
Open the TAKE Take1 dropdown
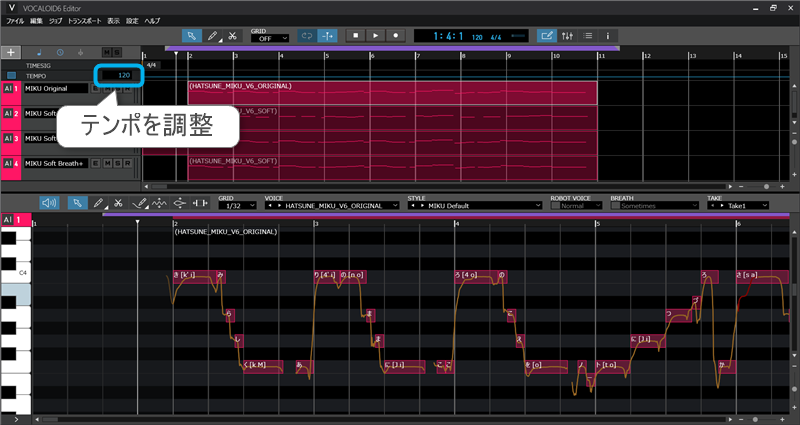[x=738, y=206]
